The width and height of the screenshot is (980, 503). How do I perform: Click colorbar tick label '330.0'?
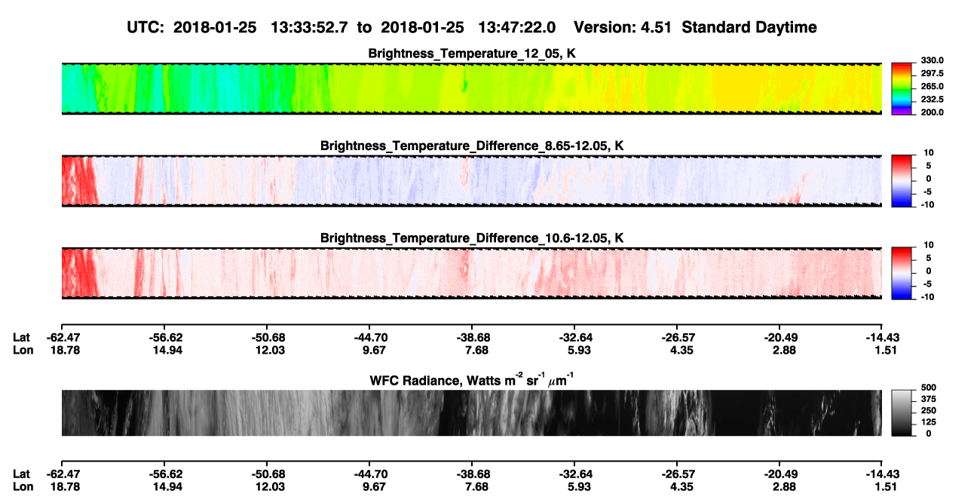tap(933, 61)
